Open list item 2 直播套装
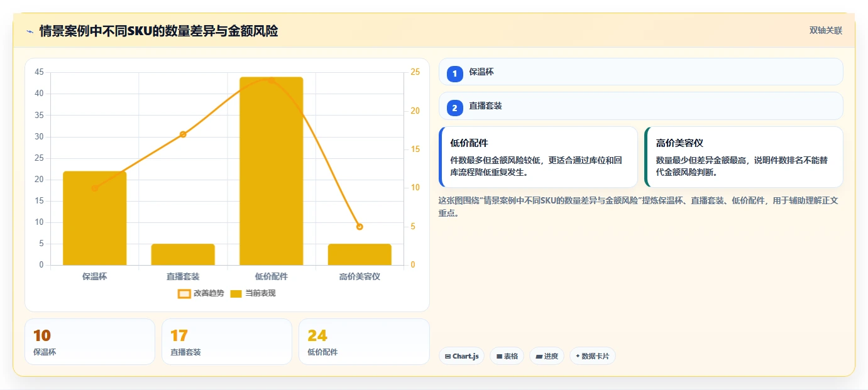 click(x=640, y=106)
